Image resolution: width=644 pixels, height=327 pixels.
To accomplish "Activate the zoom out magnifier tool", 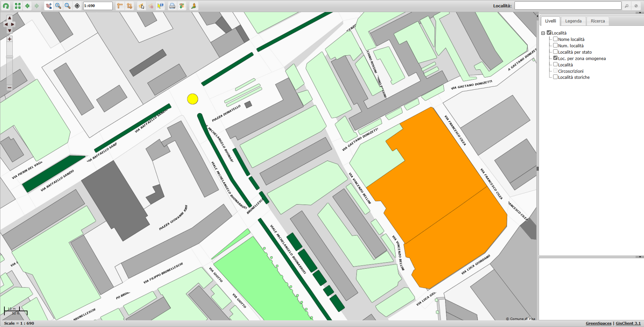I will pyautogui.click(x=67, y=6).
